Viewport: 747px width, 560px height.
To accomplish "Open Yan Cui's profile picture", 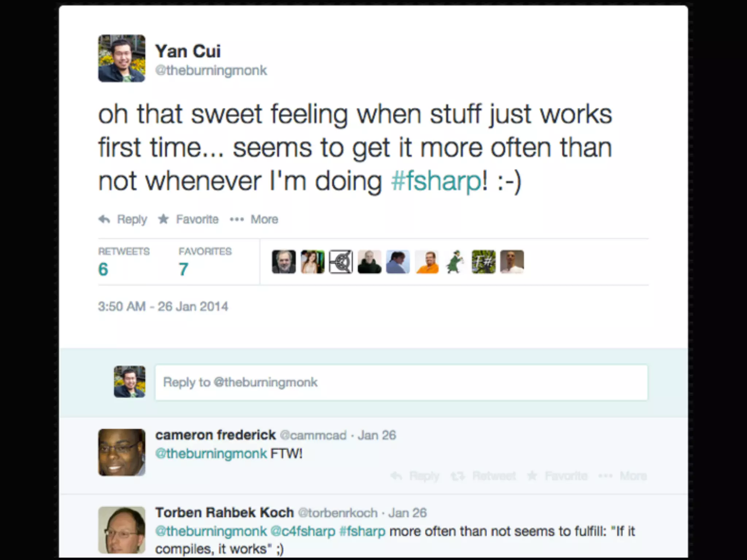I will point(121,58).
